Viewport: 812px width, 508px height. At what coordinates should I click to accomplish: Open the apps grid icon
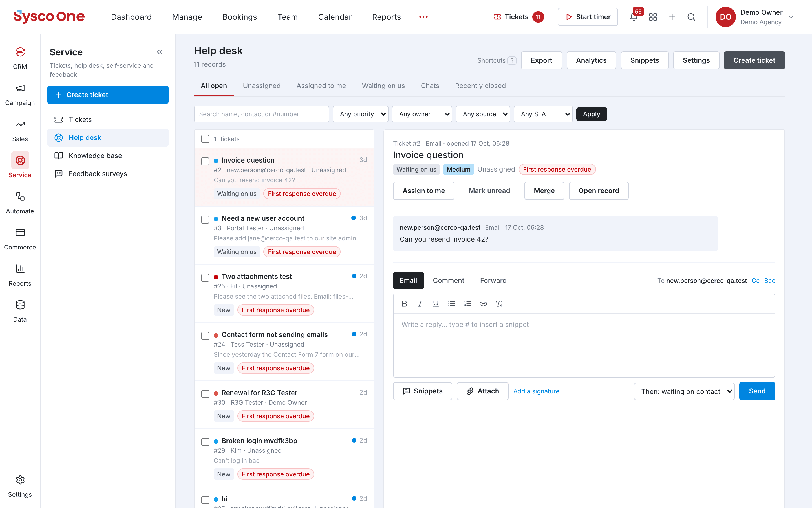coord(653,17)
